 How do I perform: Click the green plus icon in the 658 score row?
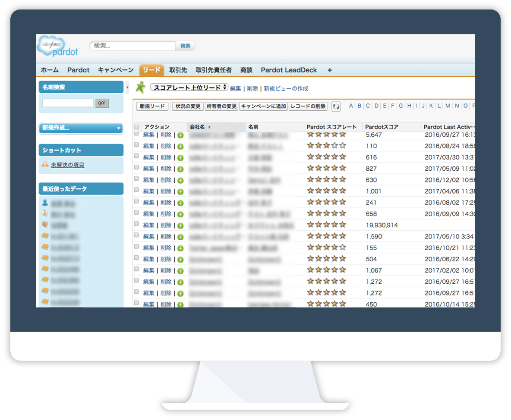(x=180, y=214)
